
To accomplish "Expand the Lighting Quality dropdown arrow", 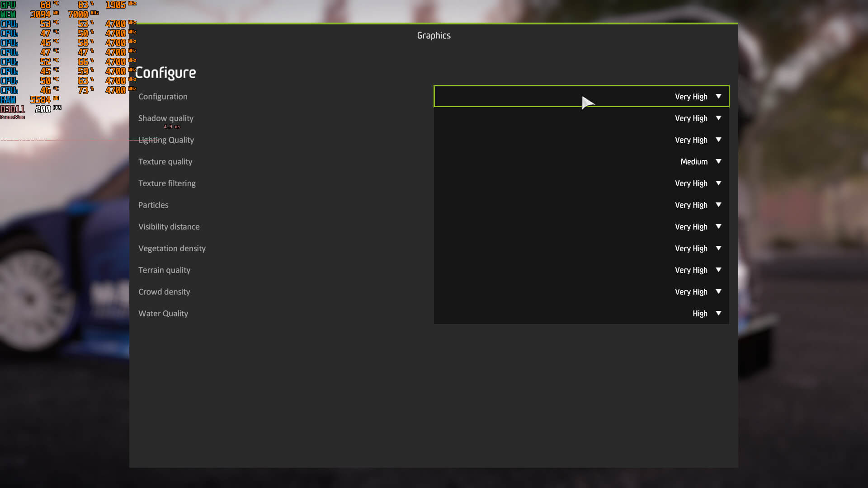I will pos(718,140).
